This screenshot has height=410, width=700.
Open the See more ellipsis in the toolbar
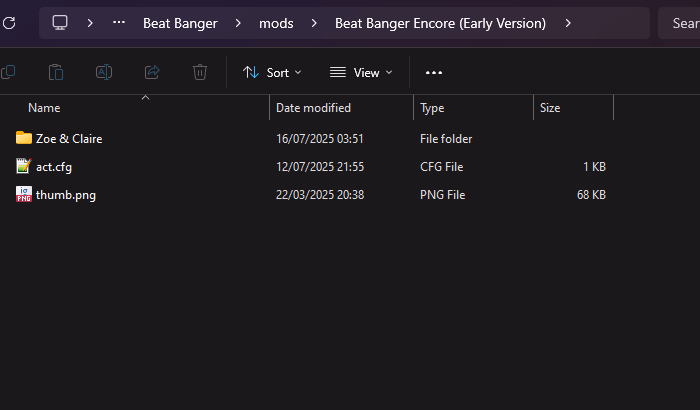point(434,72)
